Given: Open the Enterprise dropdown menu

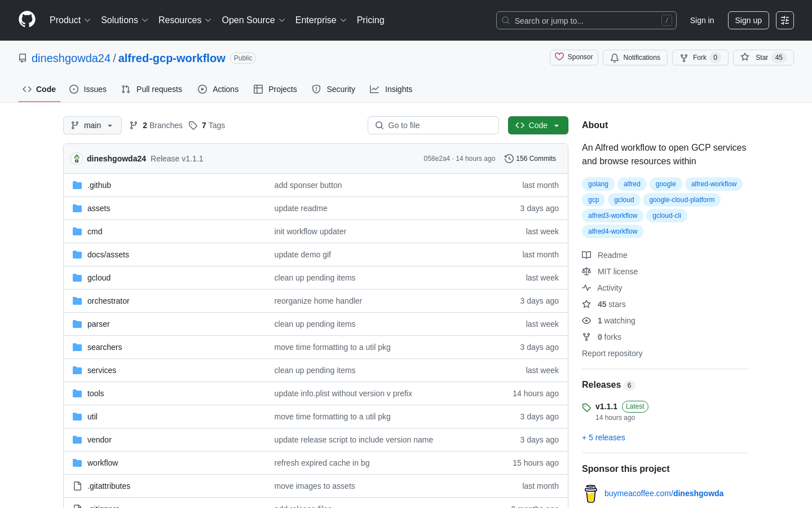Looking at the screenshot, I should 321,20.
